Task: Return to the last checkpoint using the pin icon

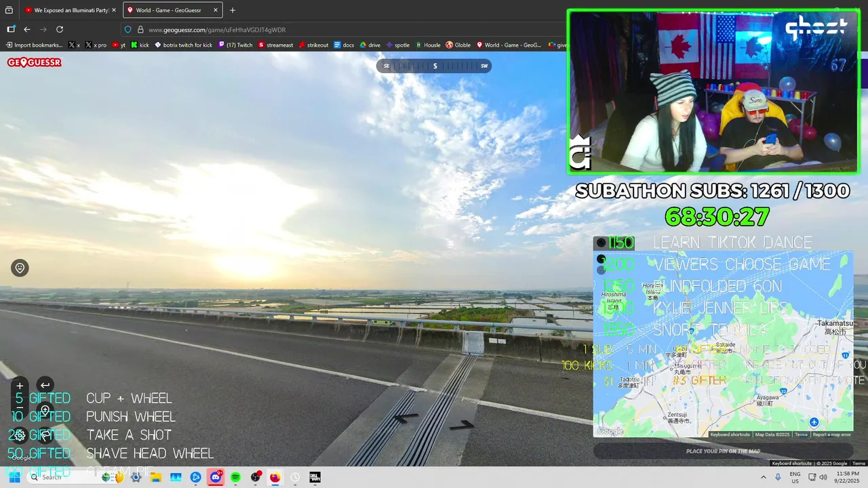Action: [x=20, y=268]
